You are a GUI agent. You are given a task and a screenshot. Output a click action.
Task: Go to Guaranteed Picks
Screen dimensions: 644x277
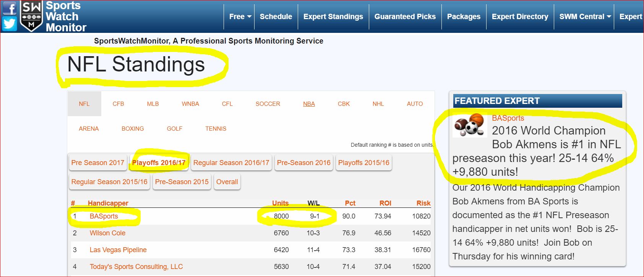[x=405, y=16]
